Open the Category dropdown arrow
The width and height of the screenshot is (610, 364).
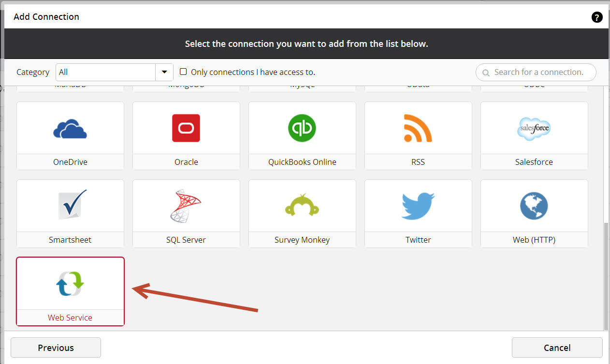click(x=164, y=72)
